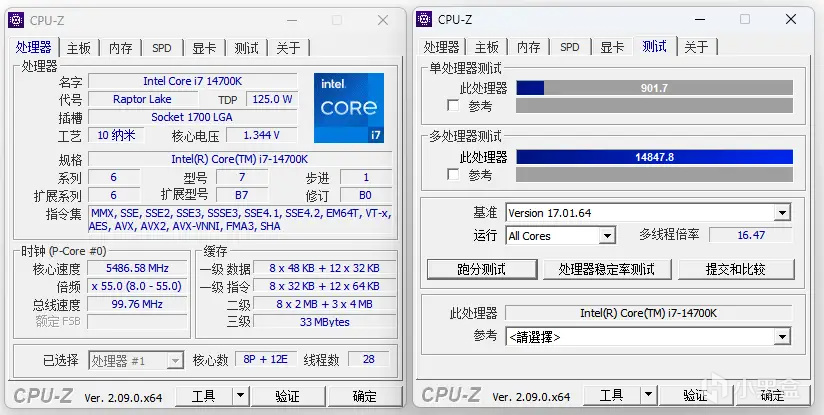This screenshot has height=415, width=824.
Task: Select 测试 tab in right window
Action: point(655,46)
